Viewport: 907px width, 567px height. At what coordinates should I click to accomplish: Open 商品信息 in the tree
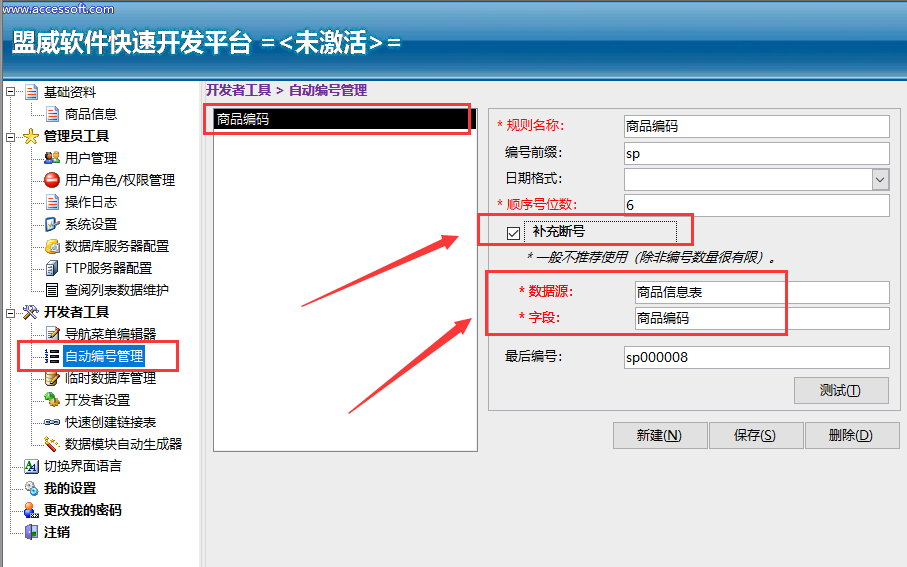click(91, 114)
